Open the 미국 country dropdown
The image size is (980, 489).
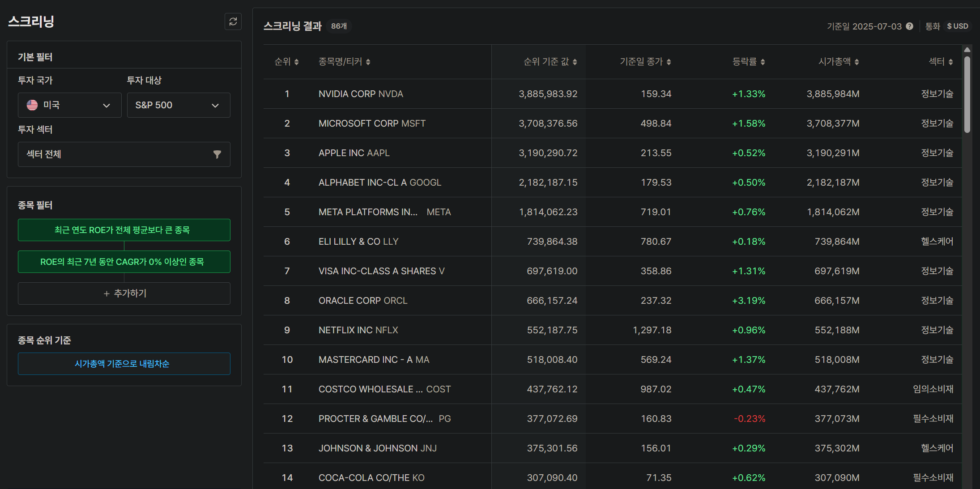tap(69, 105)
